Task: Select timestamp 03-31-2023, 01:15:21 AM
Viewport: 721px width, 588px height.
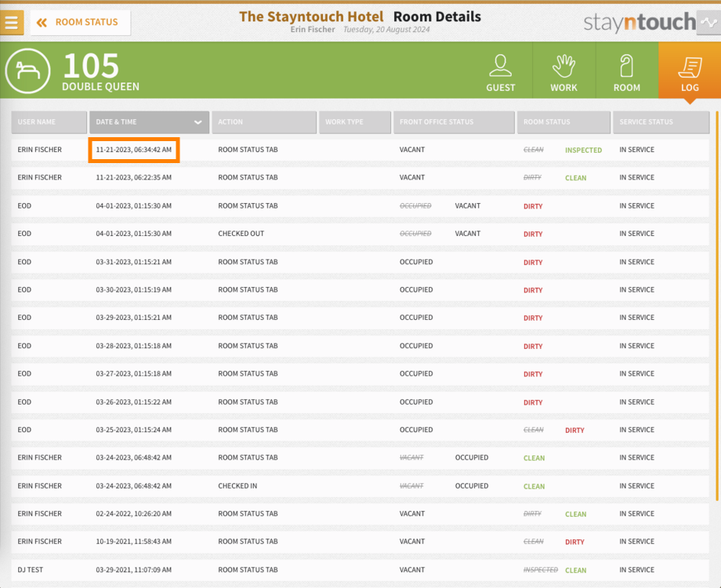Action: (x=134, y=262)
